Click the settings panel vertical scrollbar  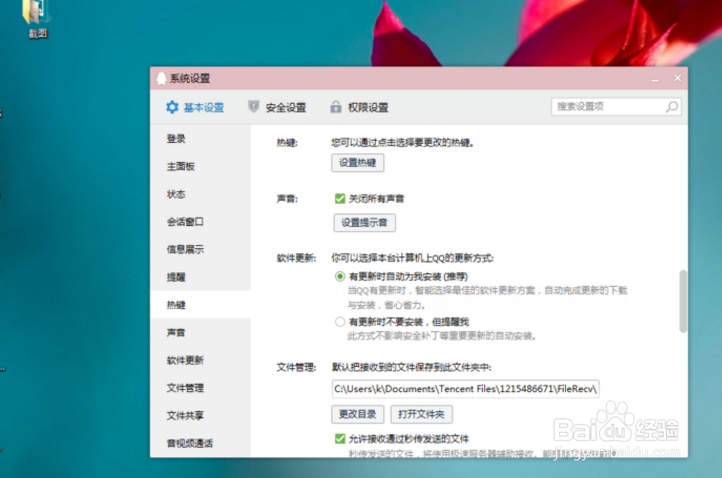click(x=683, y=301)
